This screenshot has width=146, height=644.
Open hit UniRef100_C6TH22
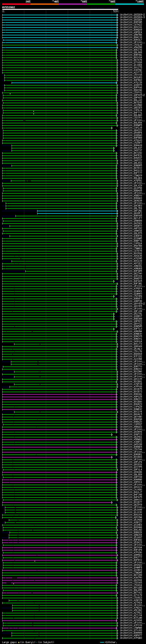[x=131, y=25]
